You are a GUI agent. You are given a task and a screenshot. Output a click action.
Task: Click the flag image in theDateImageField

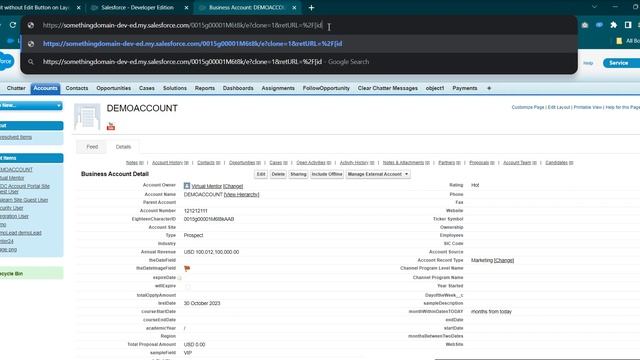187,269
